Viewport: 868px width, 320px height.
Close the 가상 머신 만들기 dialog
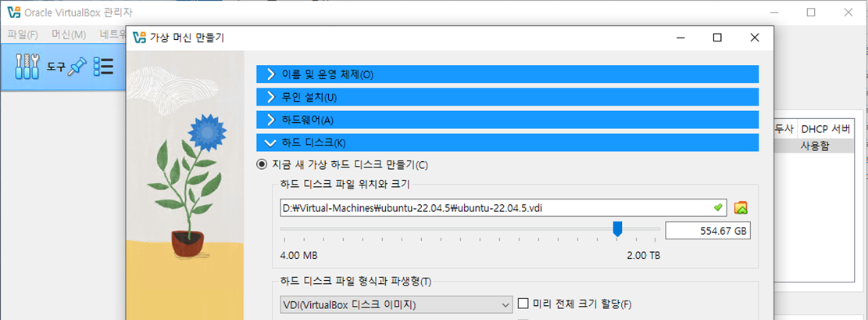(754, 38)
